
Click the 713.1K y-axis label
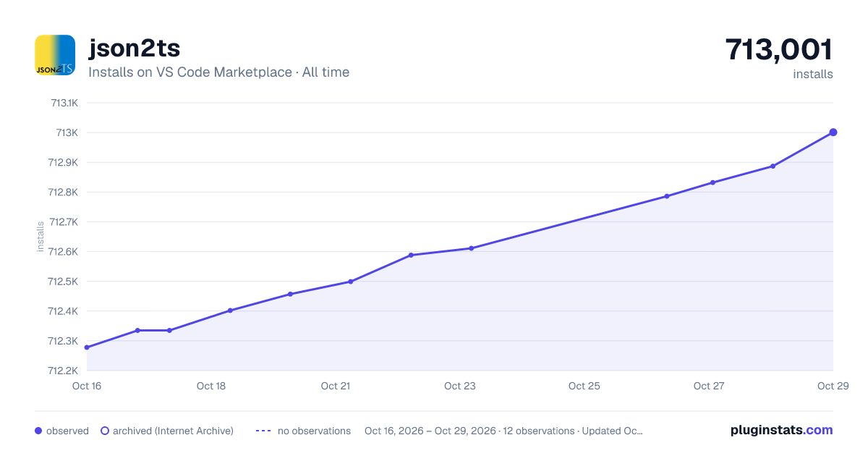click(x=64, y=103)
